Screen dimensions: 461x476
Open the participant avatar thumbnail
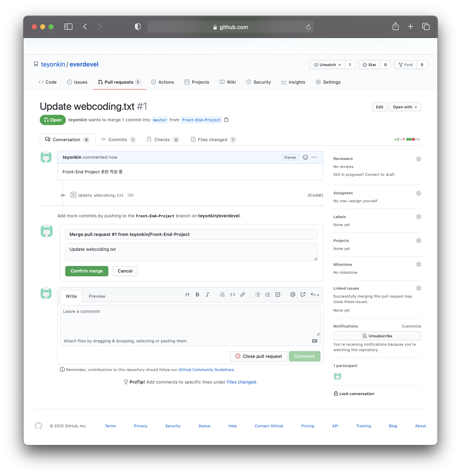tap(337, 376)
